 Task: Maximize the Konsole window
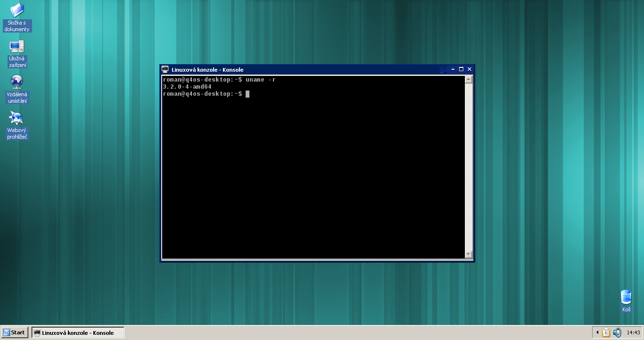click(x=462, y=69)
